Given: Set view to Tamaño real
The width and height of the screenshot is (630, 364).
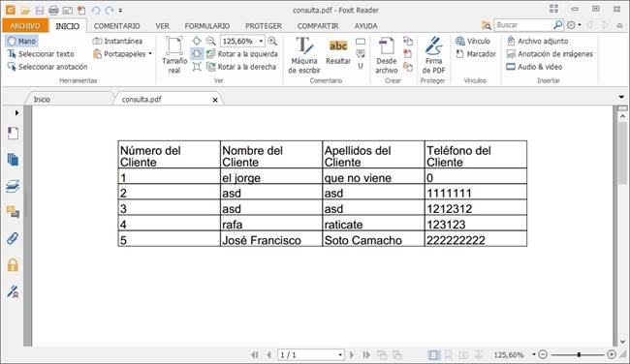Looking at the screenshot, I should pos(174,55).
